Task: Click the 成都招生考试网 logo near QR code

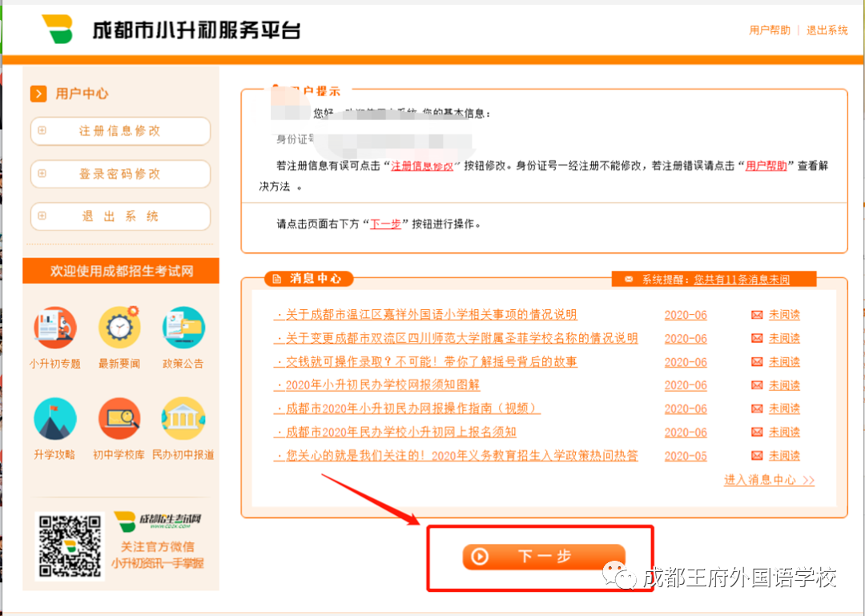Action: tap(158, 522)
